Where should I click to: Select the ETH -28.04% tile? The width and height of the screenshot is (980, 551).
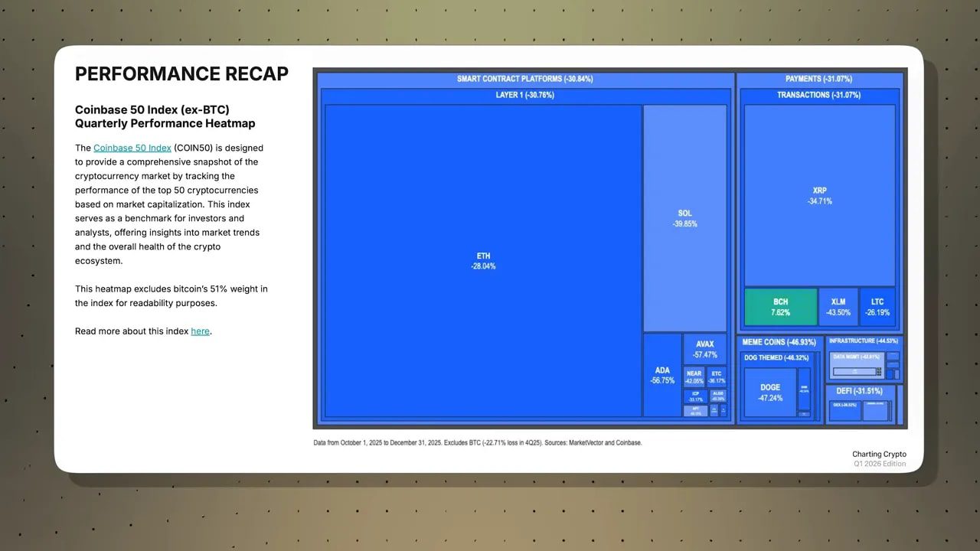coord(482,261)
